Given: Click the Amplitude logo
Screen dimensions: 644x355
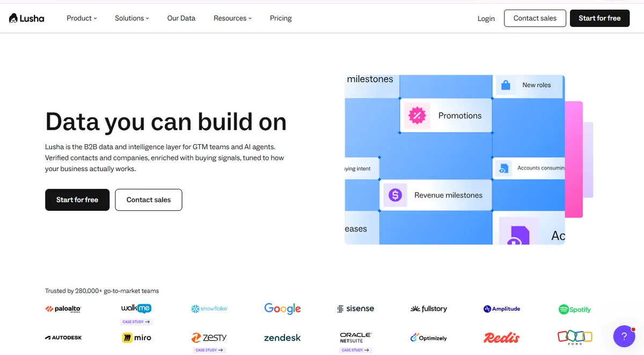Looking at the screenshot, I should point(501,309).
